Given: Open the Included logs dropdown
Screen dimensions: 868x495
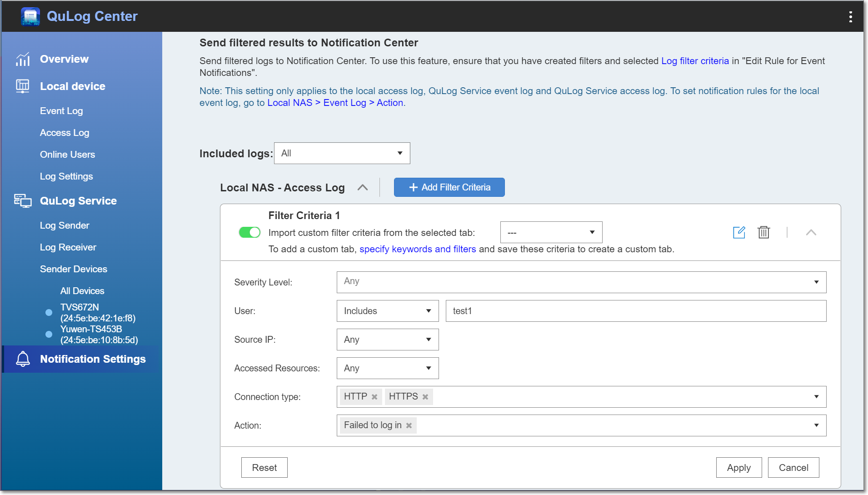Looking at the screenshot, I should pyautogui.click(x=342, y=153).
